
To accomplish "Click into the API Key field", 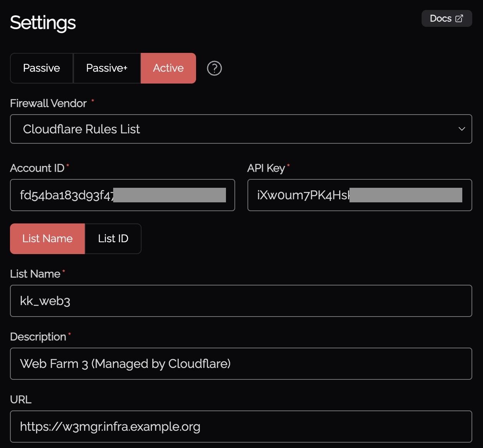I will (359, 195).
